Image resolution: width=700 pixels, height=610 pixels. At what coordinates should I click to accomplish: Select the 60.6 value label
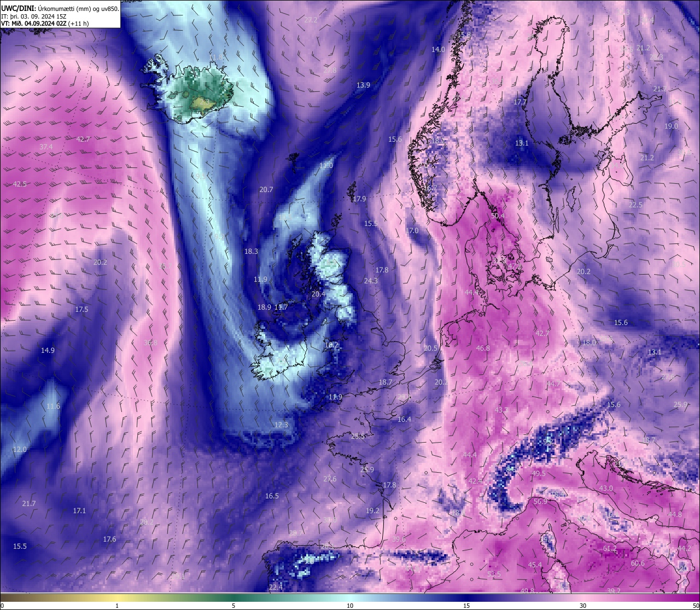point(638,563)
